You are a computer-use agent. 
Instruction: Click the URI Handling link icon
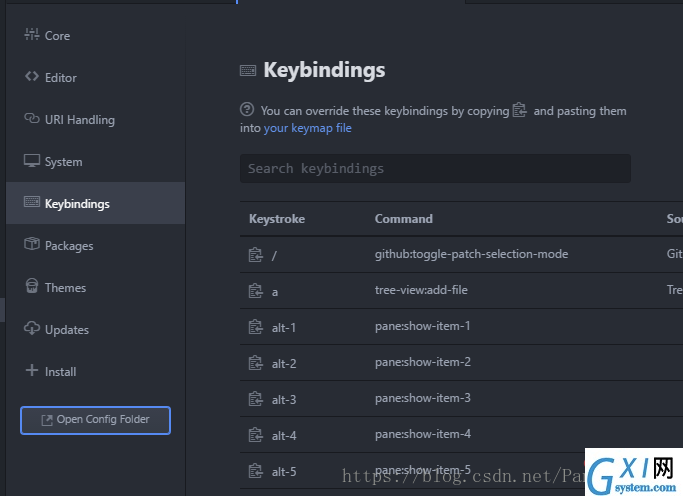coord(32,118)
